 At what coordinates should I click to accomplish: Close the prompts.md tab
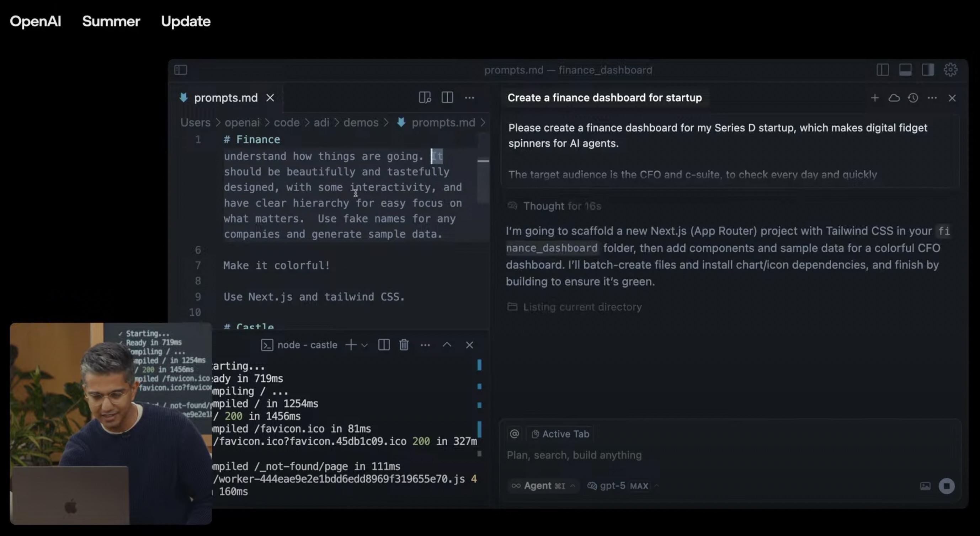point(270,98)
